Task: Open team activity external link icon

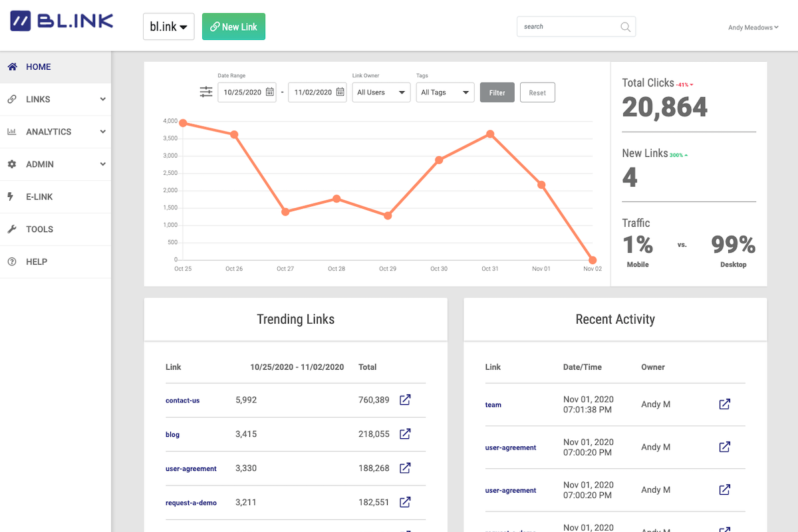Action: [725, 404]
